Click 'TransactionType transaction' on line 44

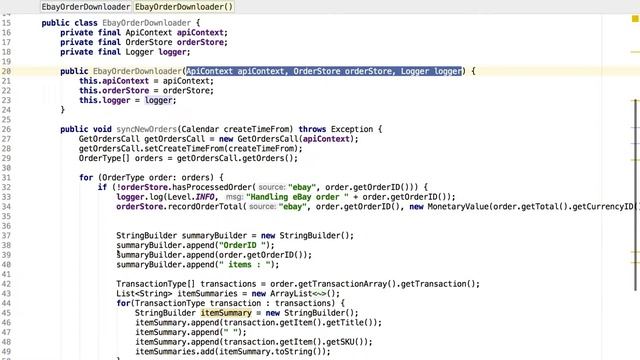[x=198, y=304]
